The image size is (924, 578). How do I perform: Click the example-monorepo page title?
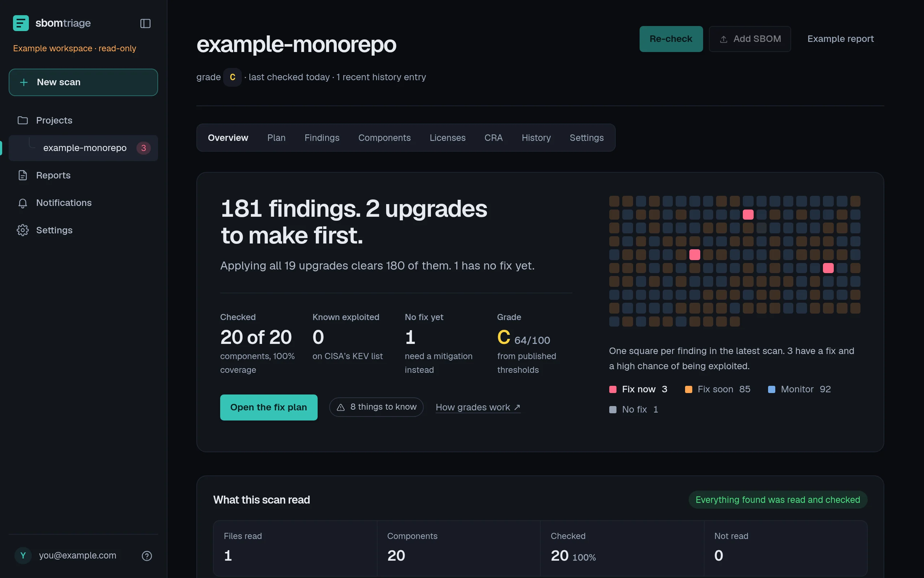(296, 44)
